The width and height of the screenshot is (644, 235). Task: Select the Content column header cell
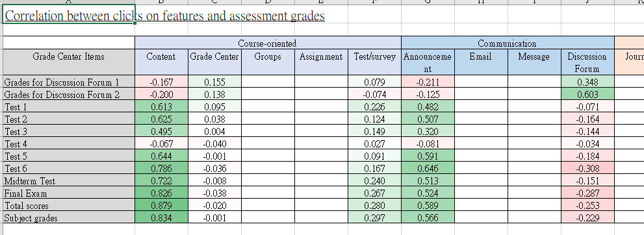click(161, 62)
